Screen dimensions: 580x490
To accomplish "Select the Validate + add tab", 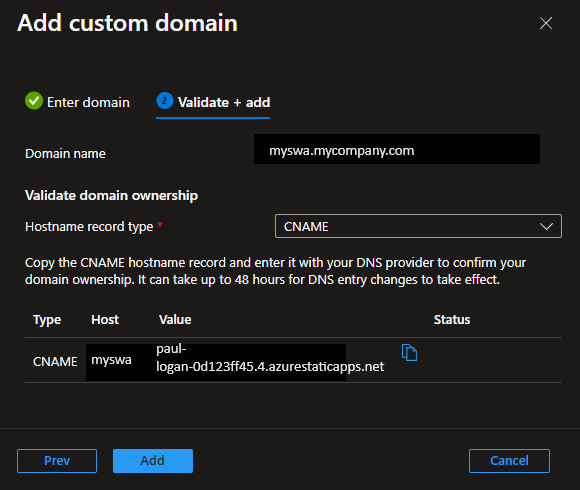I will pos(213,102).
